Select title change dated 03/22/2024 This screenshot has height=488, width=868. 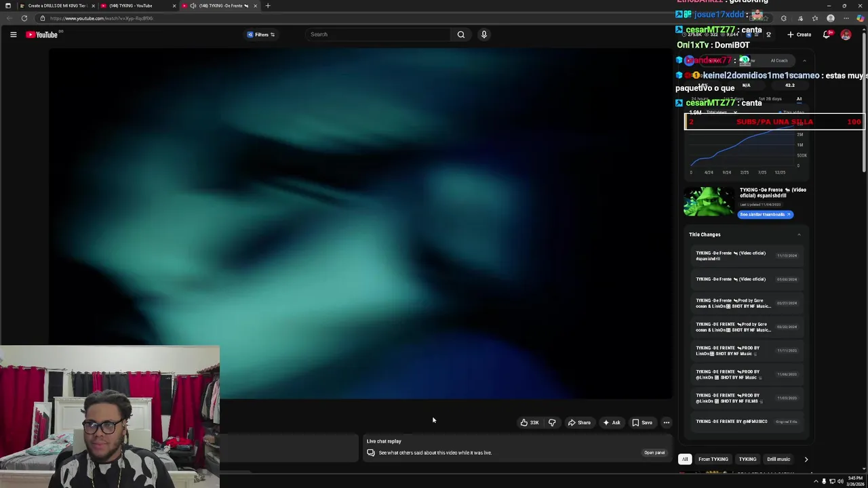coord(747,327)
